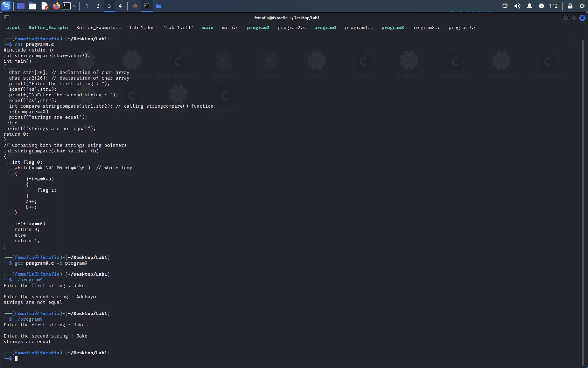The image size is (588, 368).
Task: Click 'program8' executable in the listing
Action: [x=393, y=28]
